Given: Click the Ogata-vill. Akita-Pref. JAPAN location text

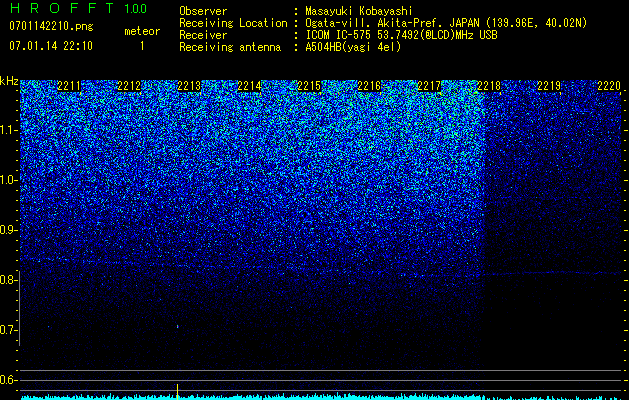Looking at the screenshot, I should [445, 23].
